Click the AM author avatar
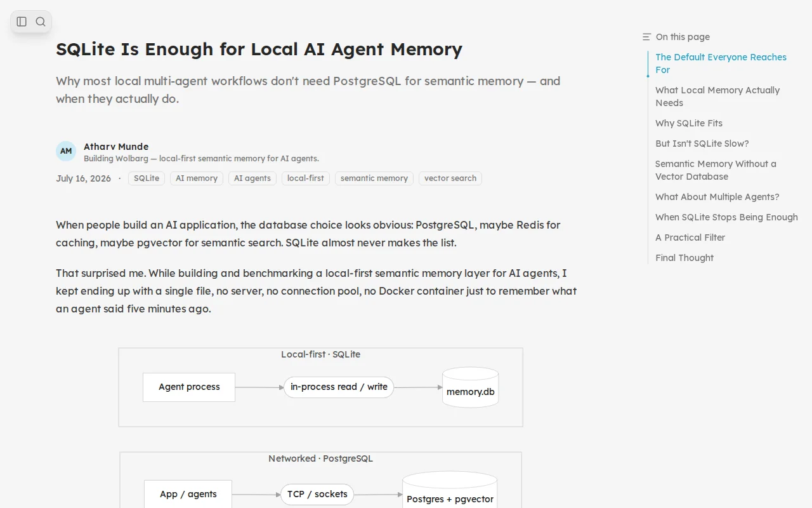This screenshot has height=508, width=812. 66,151
